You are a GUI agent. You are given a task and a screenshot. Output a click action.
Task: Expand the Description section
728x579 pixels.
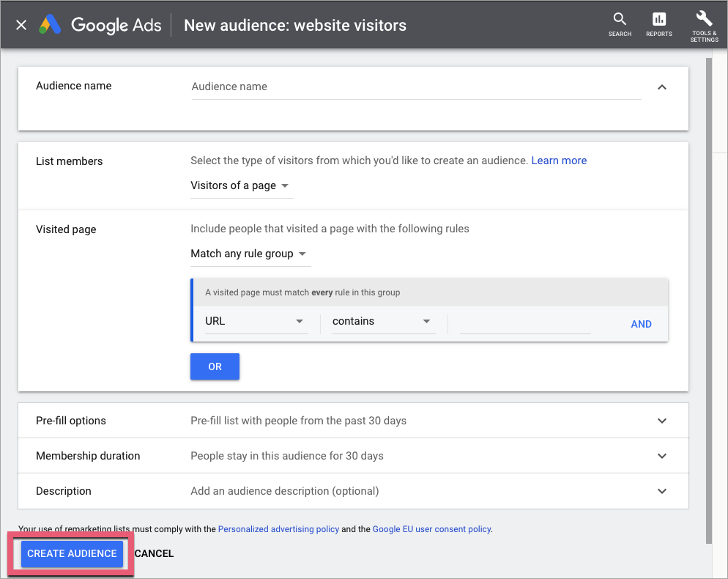pos(662,491)
